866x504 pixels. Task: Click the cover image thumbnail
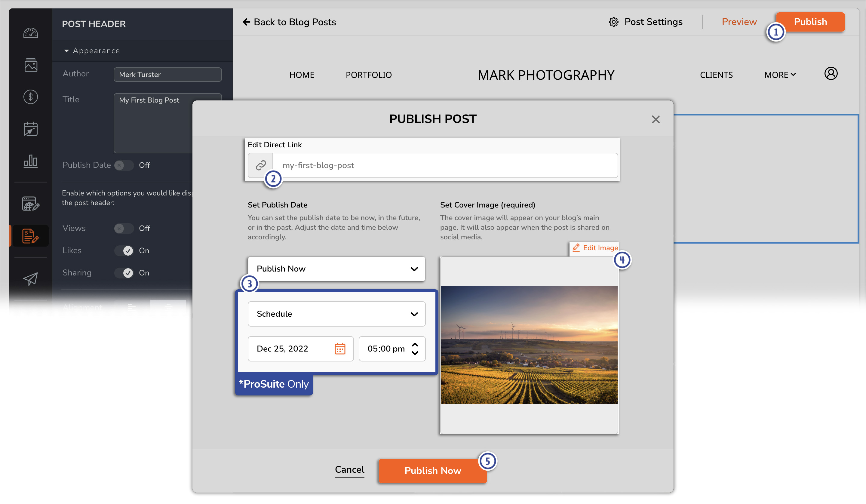(x=529, y=345)
